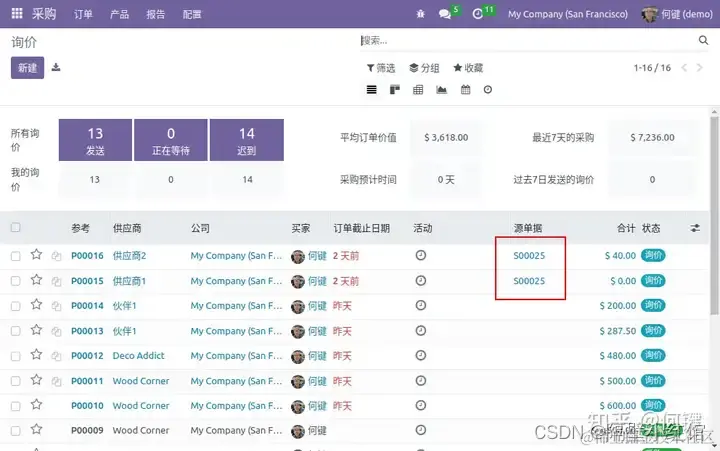Open the 配置 menu

pos(192,14)
